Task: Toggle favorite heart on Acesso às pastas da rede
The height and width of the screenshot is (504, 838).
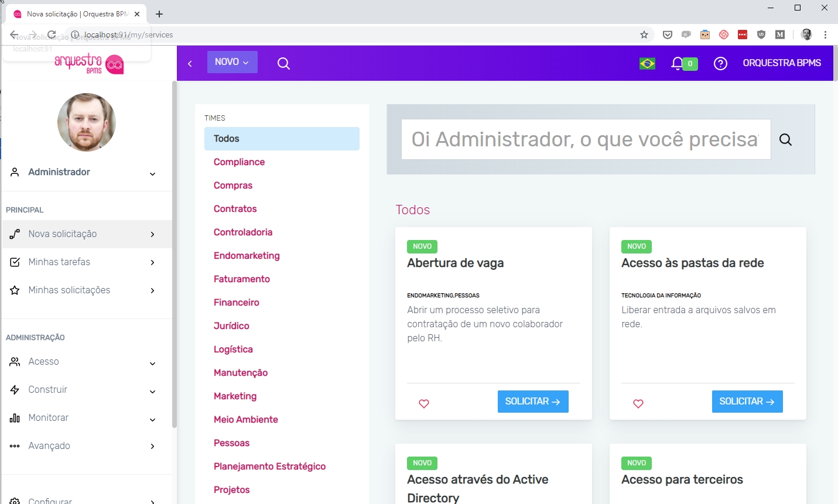Action: click(x=638, y=403)
